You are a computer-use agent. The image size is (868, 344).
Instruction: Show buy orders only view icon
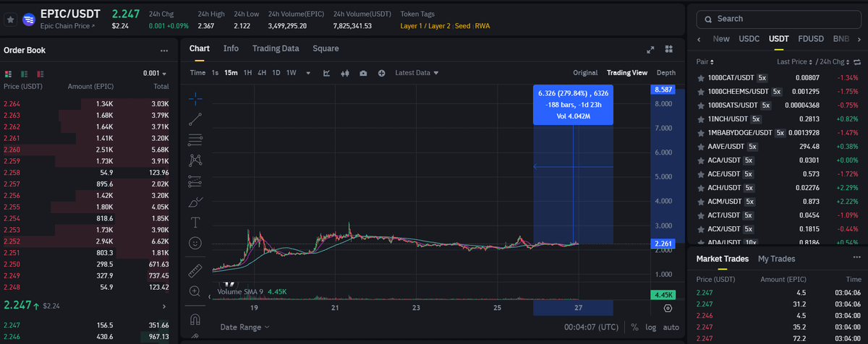click(x=25, y=74)
